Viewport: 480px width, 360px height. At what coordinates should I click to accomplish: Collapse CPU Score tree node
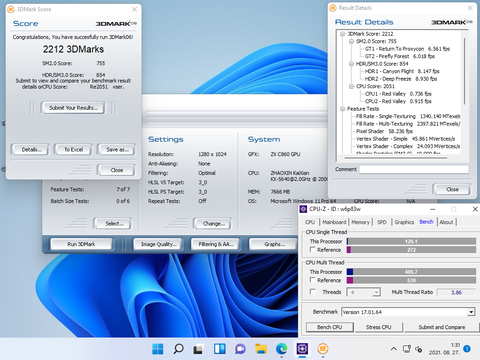tap(351, 86)
